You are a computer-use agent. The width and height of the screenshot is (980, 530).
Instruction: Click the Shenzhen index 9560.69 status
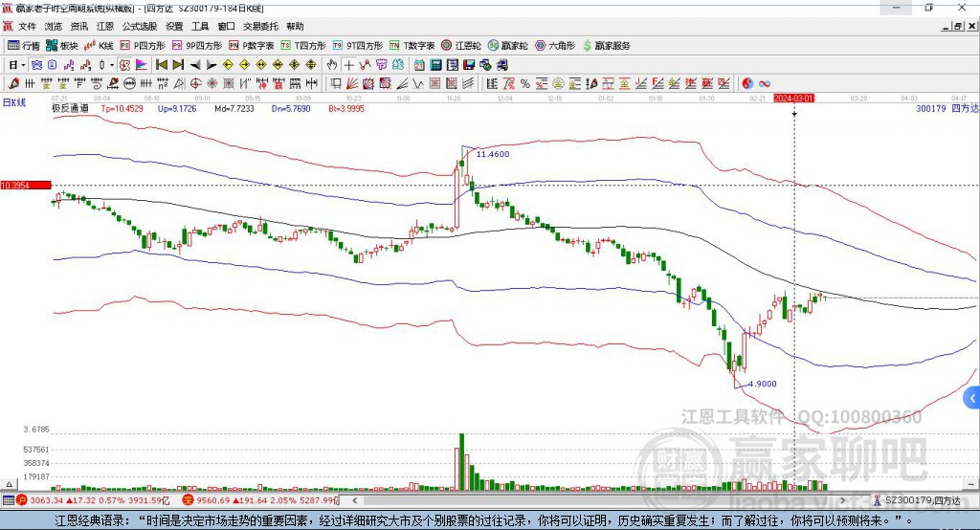(x=260, y=500)
